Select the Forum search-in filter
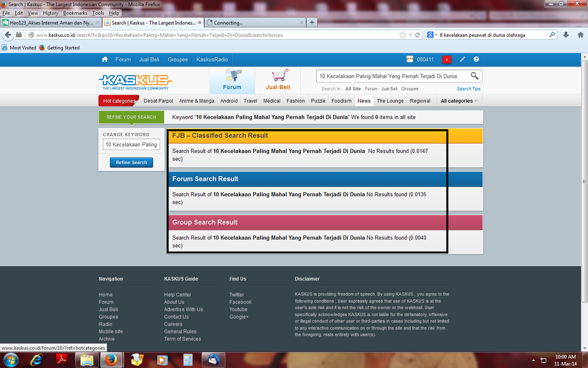 (x=371, y=89)
